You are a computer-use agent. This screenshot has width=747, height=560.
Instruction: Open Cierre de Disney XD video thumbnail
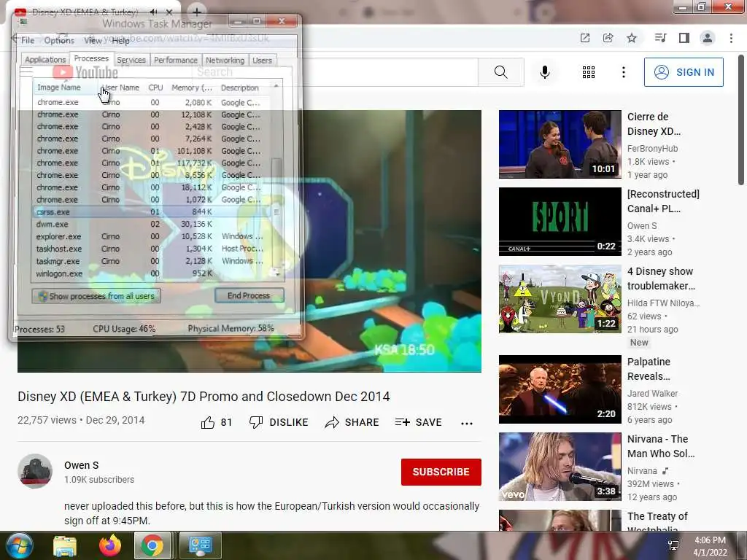[x=560, y=144]
